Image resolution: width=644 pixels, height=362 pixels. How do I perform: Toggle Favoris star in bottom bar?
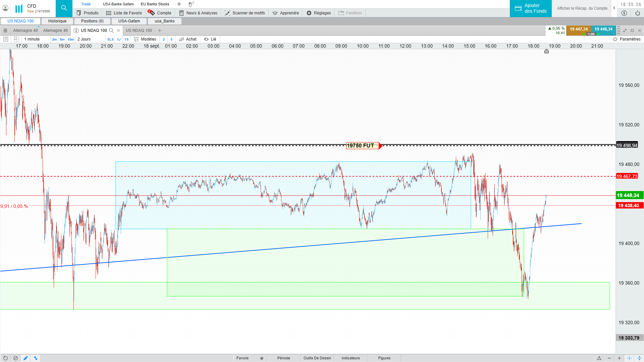[x=262, y=358]
